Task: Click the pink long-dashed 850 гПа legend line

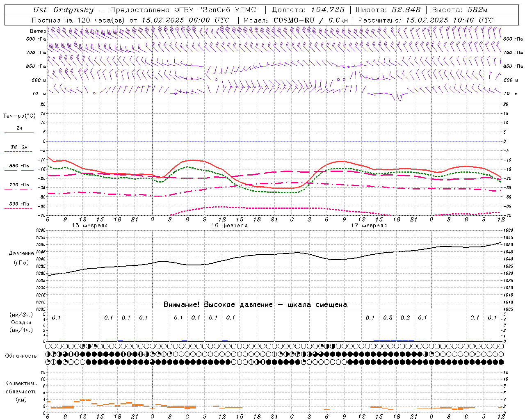Action: click(19, 171)
